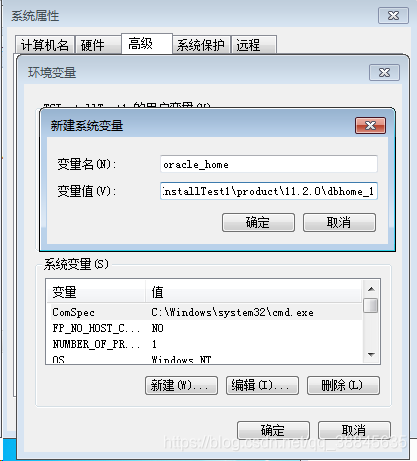Click 删除(L) to delete system variable
This screenshot has height=461, width=417.
[343, 386]
